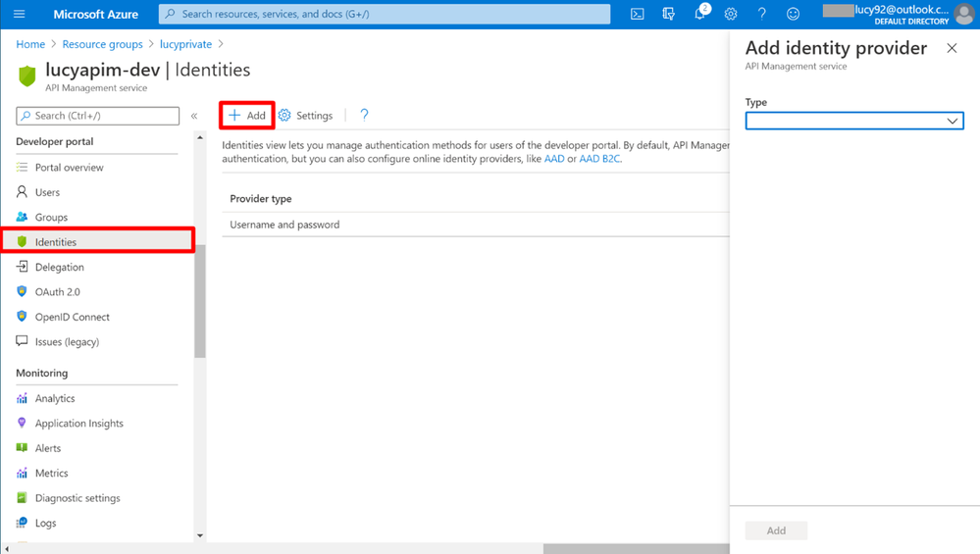
Task: Click the account avatar picture
Action: coord(964,14)
